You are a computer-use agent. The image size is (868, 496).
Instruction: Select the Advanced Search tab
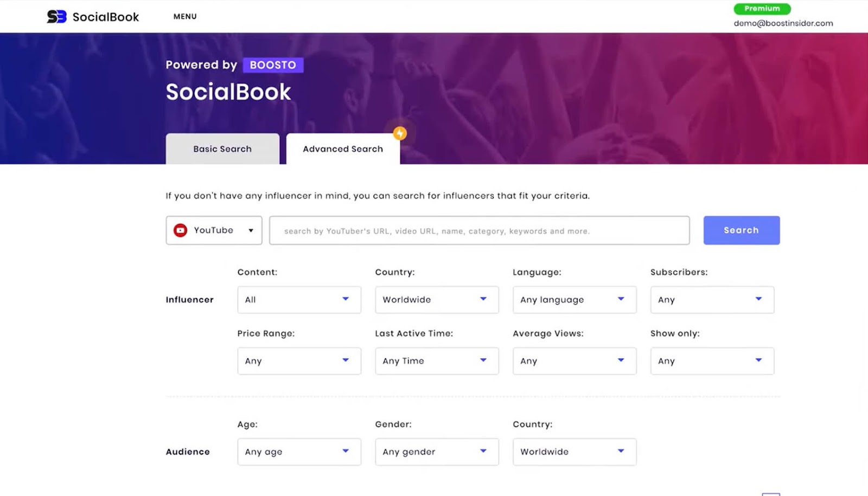coord(343,149)
